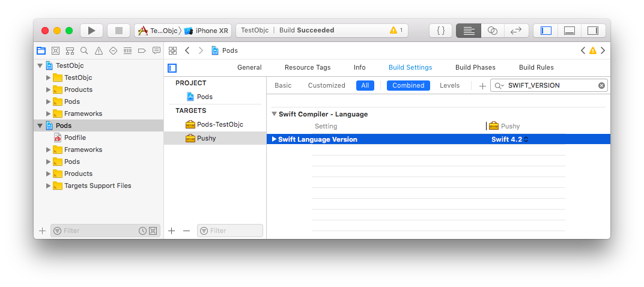The image size is (644, 287).
Task: Hide the project and targets list
Action: [x=172, y=68]
